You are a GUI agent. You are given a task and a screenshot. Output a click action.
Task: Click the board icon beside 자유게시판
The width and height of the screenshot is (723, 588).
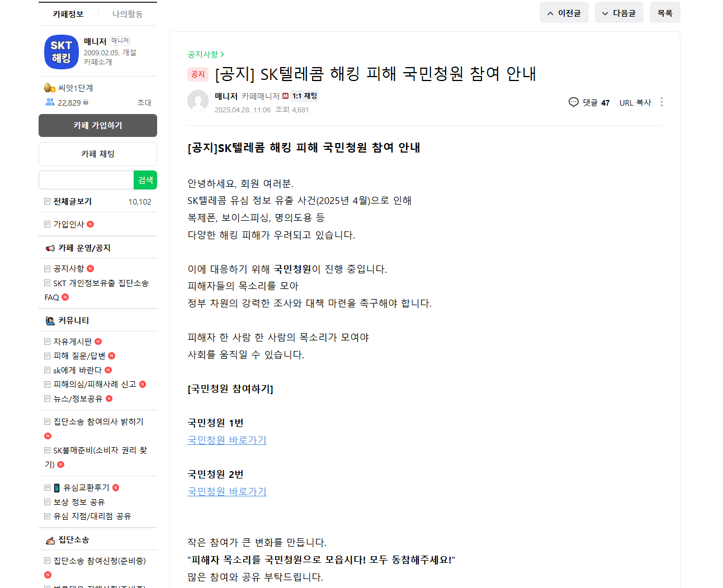pyautogui.click(x=48, y=342)
